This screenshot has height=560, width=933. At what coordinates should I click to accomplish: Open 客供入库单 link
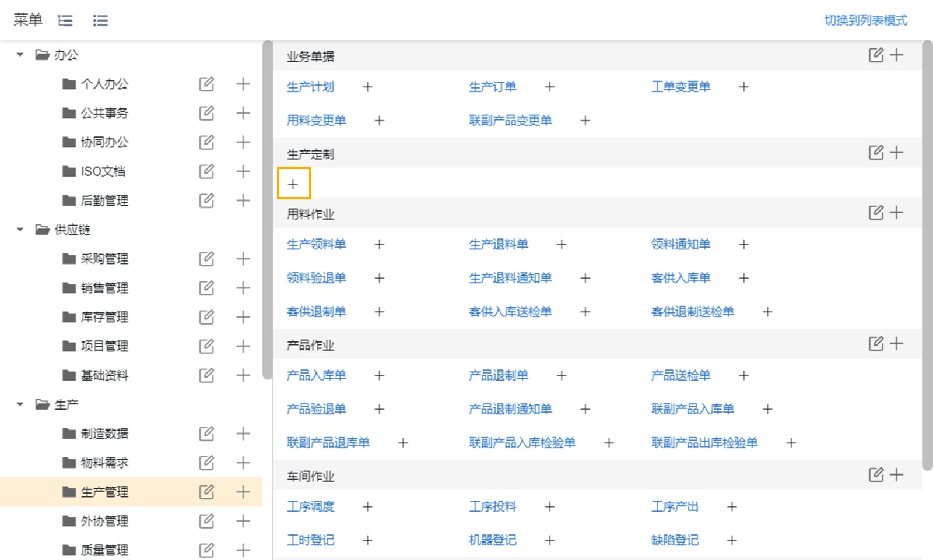point(681,278)
